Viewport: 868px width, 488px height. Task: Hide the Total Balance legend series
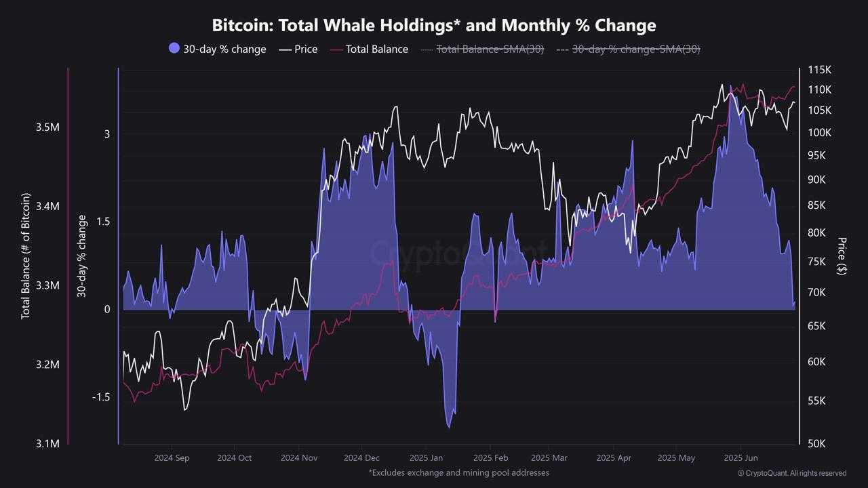(369, 49)
